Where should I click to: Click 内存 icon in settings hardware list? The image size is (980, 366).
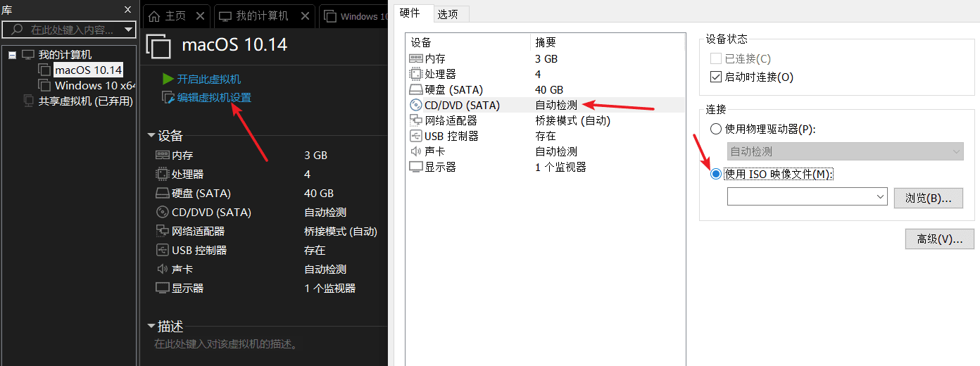[415, 59]
